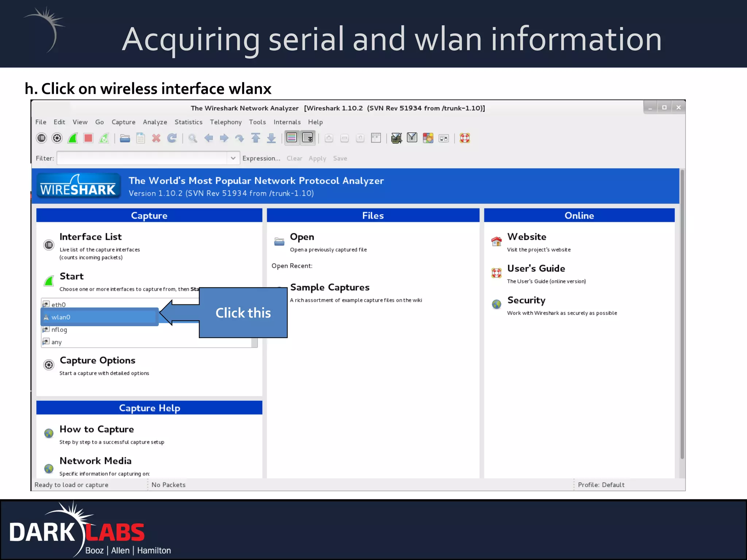747x560 pixels.
Task: Go to specified packet curved arrow
Action: pyautogui.click(x=240, y=138)
